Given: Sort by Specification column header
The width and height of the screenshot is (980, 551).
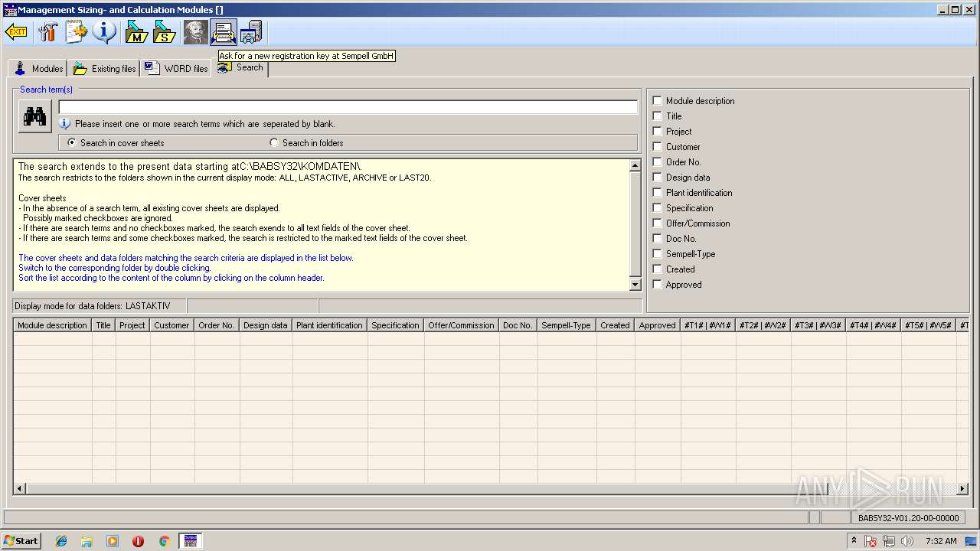Looking at the screenshot, I should [396, 325].
